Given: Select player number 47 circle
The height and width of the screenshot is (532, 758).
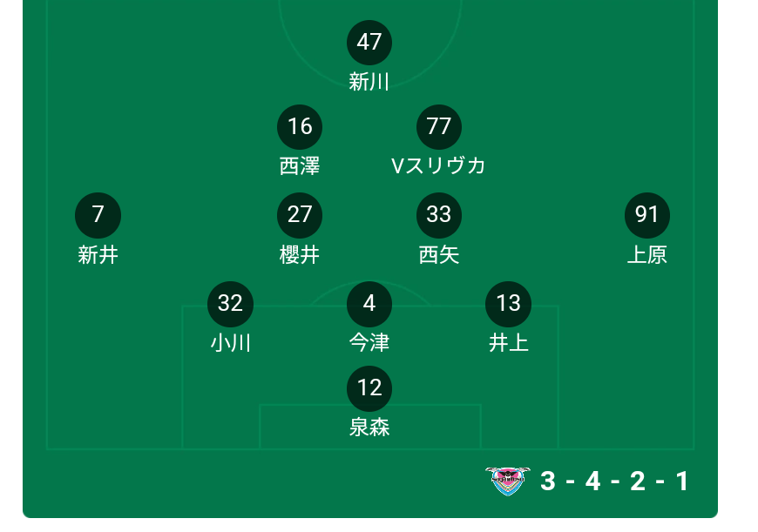Looking at the screenshot, I should [x=369, y=43].
